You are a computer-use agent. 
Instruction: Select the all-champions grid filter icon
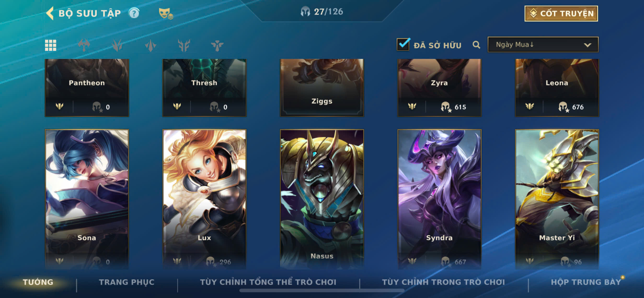click(51, 45)
